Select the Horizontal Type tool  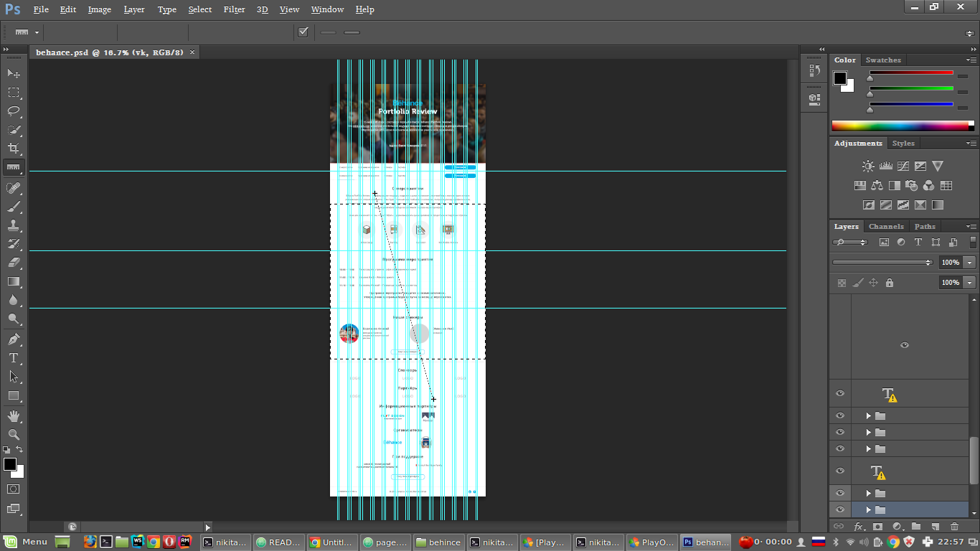pos(14,358)
